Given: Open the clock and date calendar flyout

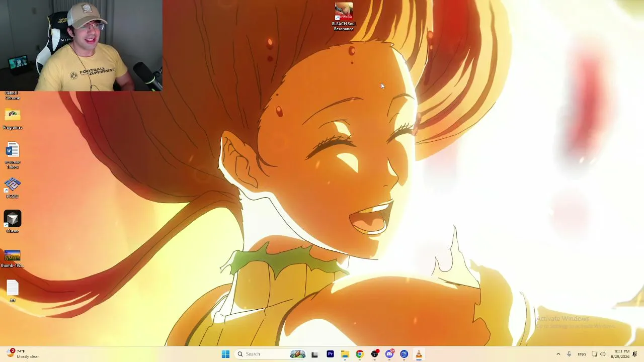Looking at the screenshot, I should pyautogui.click(x=620, y=354).
